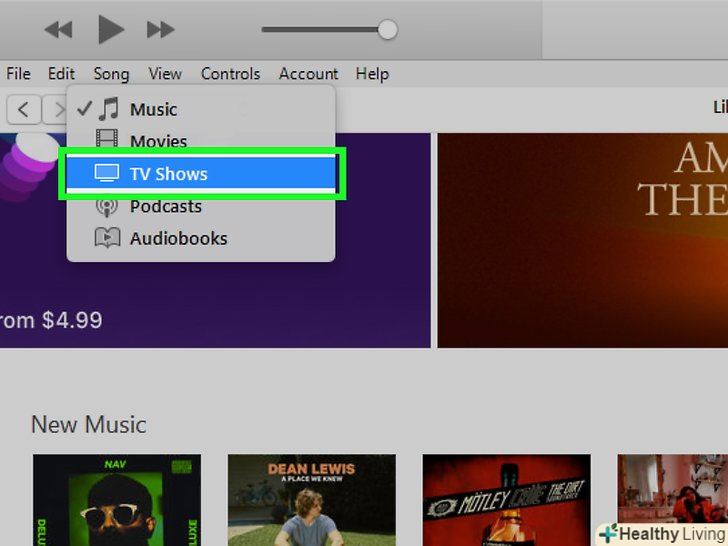Viewport: 728px width, 546px height.
Task: Open the Edit menu
Action: (x=61, y=74)
